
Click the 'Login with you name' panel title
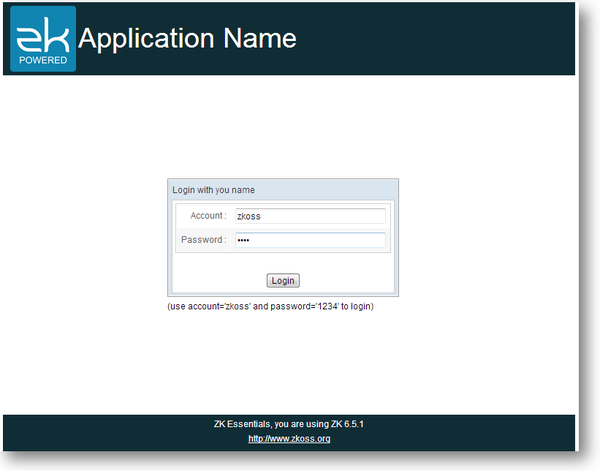tap(214, 190)
